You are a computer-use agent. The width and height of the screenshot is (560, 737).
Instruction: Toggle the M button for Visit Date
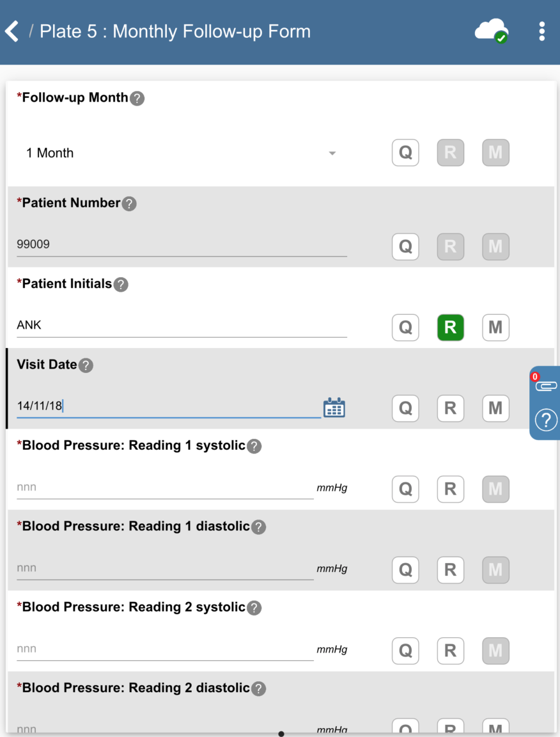click(495, 408)
